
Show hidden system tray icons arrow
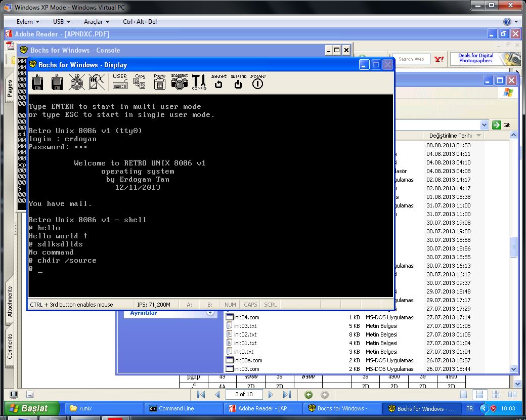pos(484,408)
